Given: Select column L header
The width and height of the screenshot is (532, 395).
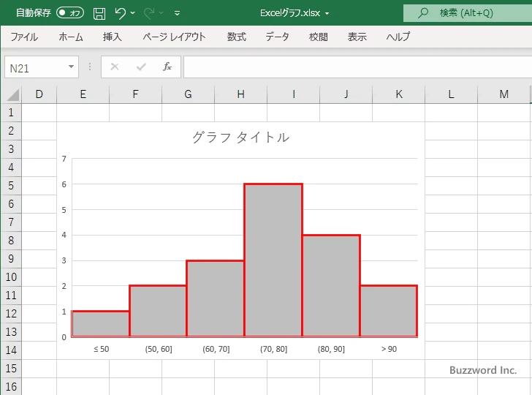Looking at the screenshot, I should coord(452,94).
